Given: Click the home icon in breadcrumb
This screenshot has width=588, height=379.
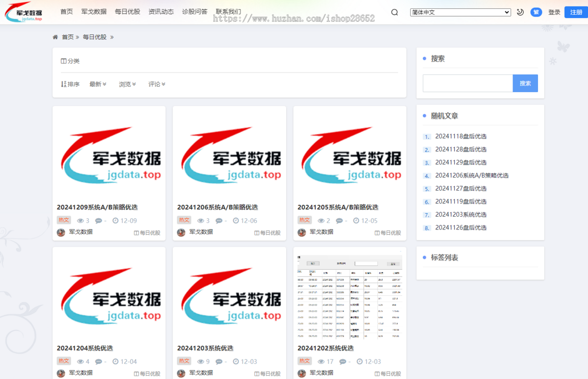Looking at the screenshot, I should point(55,37).
